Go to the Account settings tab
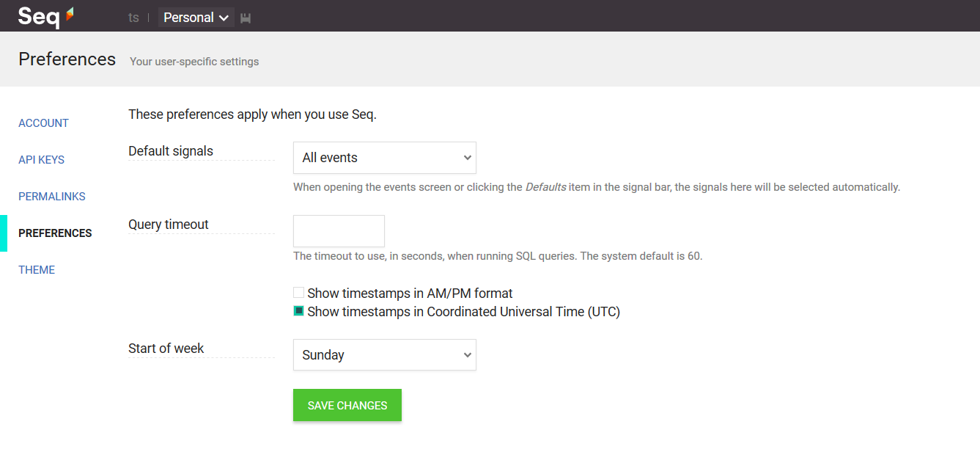 pyautogui.click(x=43, y=123)
